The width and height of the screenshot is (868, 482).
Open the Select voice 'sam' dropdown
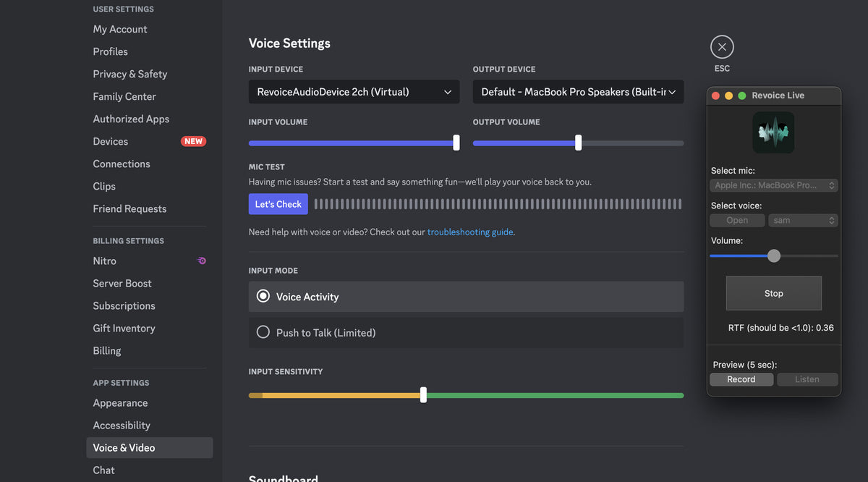(x=803, y=220)
